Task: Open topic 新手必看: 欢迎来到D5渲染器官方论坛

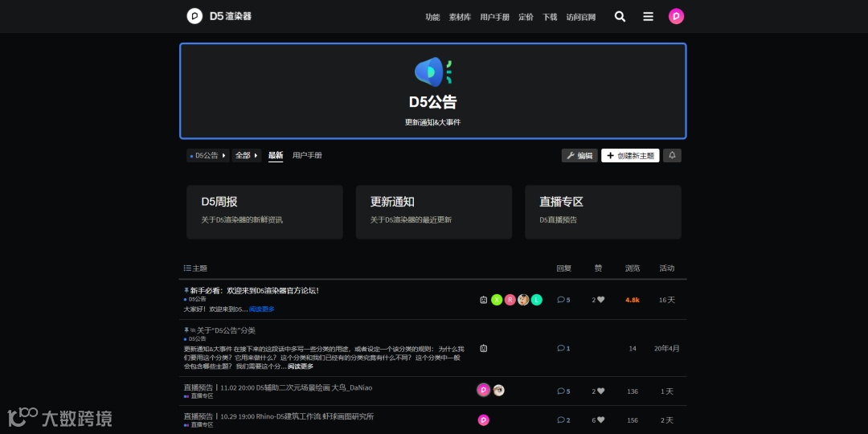Action: (x=255, y=291)
